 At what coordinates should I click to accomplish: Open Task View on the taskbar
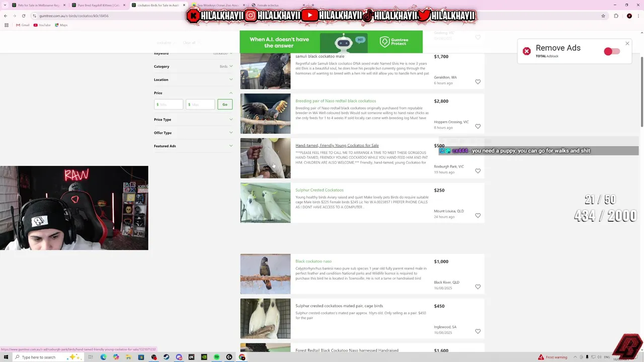(91, 357)
